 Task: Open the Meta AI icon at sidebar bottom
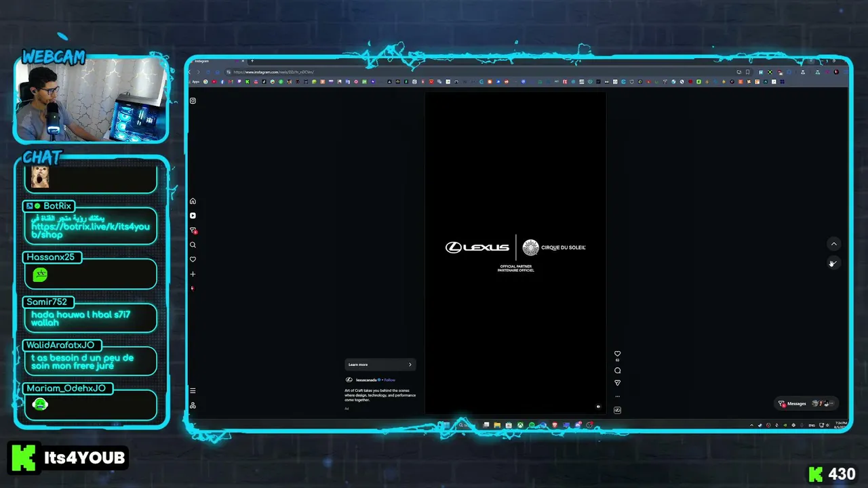coord(193,405)
